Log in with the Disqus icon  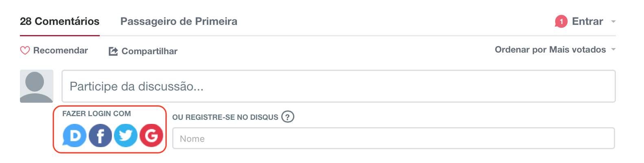click(74, 135)
